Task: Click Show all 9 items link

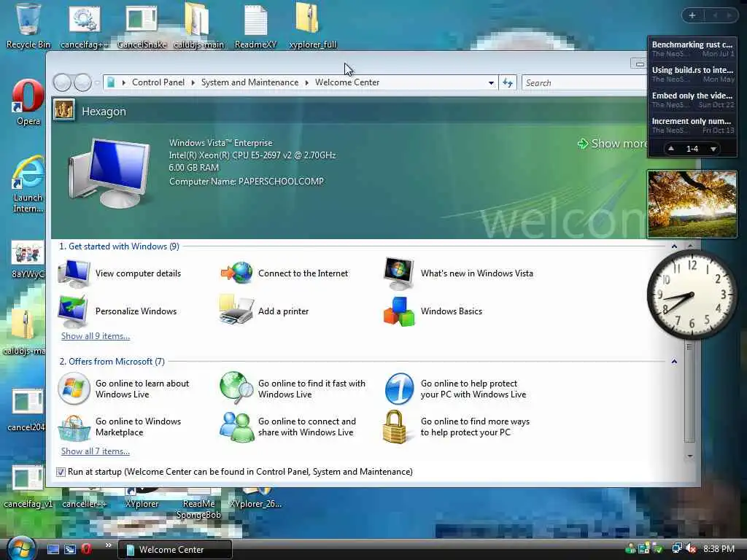Action: [x=96, y=336]
